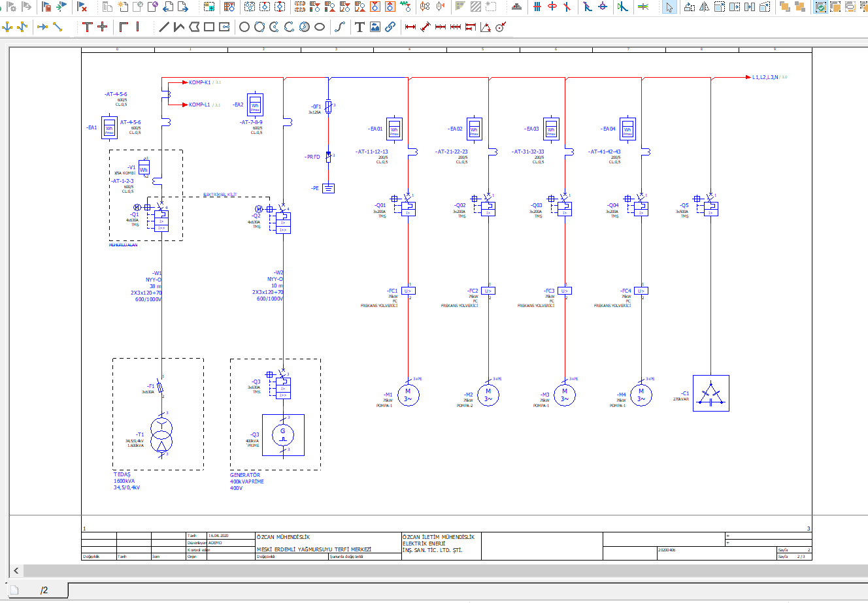Select the radius dimension tool
This screenshot has height=603, width=868.
coord(501,27)
